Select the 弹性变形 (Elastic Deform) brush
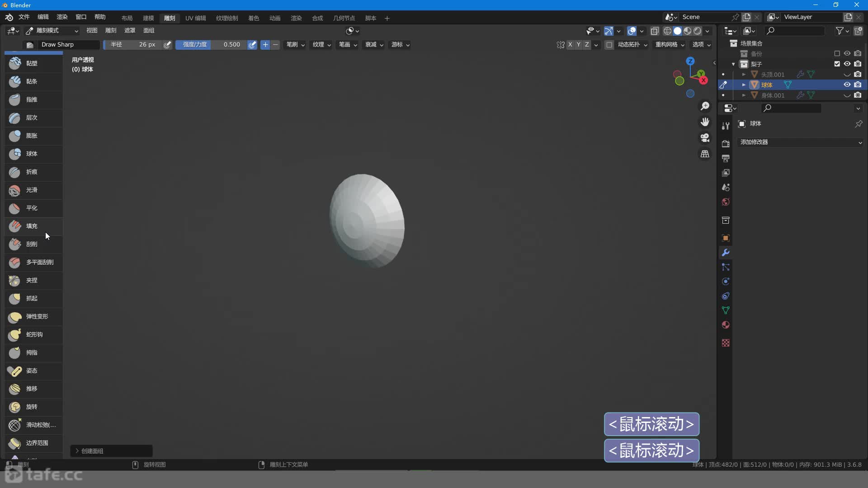The height and width of the screenshot is (488, 868). (33, 316)
